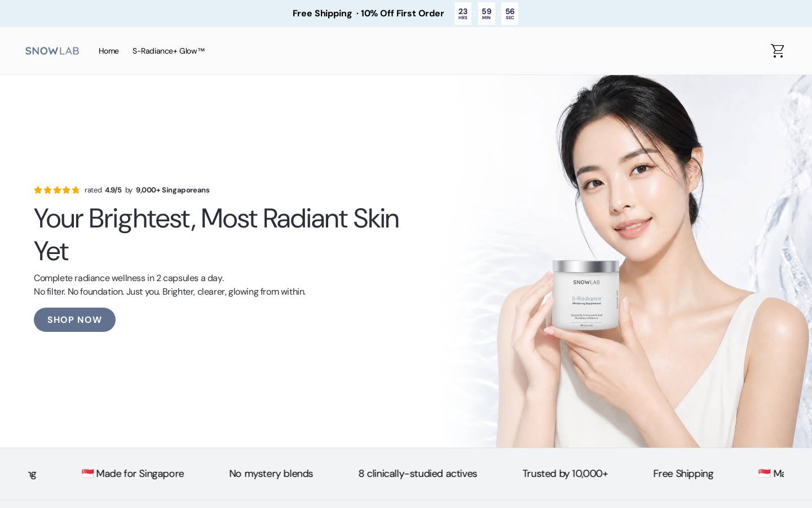This screenshot has height=508, width=812.
Task: Go to the SNOWLAB logo homepage
Action: click(52, 51)
